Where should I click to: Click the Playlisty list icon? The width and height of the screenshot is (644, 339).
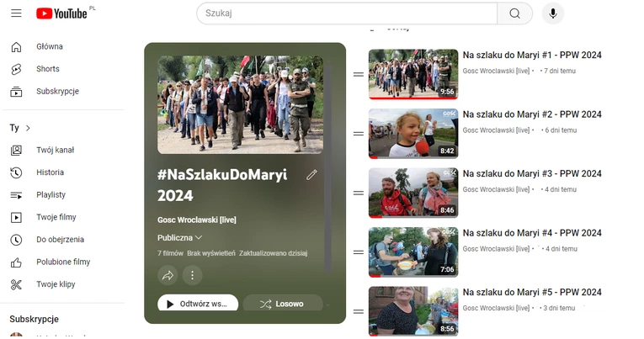[x=16, y=195]
